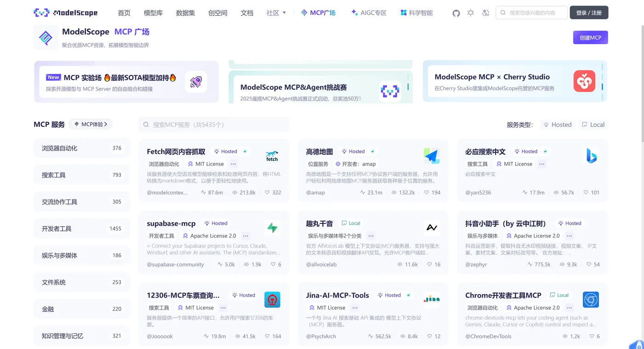Viewport: 644px width, 349px height.
Task: Click the Jina logo on Jina-AI-MCP-Tools card
Action: pyautogui.click(x=431, y=299)
